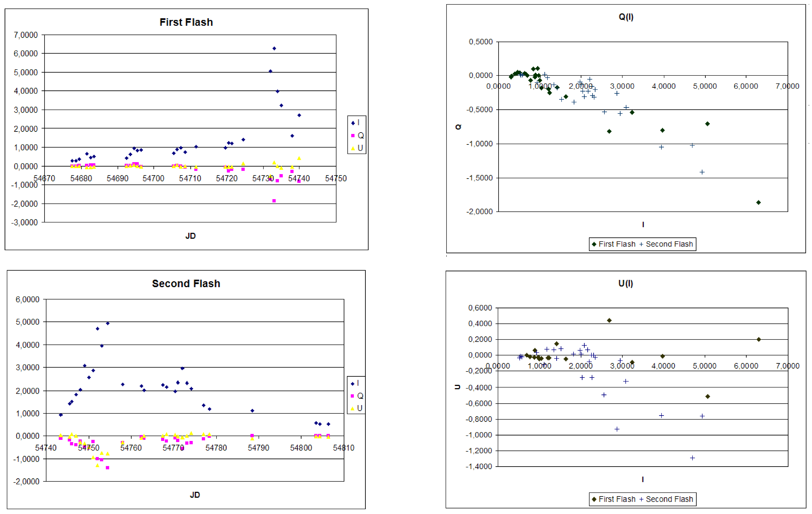This screenshot has width=812, height=514.
Task: Select the Q(I) chart title
Action: coord(626,17)
